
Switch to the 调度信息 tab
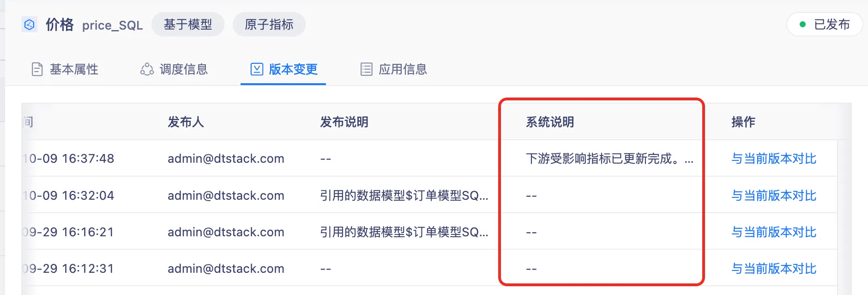coord(183,69)
